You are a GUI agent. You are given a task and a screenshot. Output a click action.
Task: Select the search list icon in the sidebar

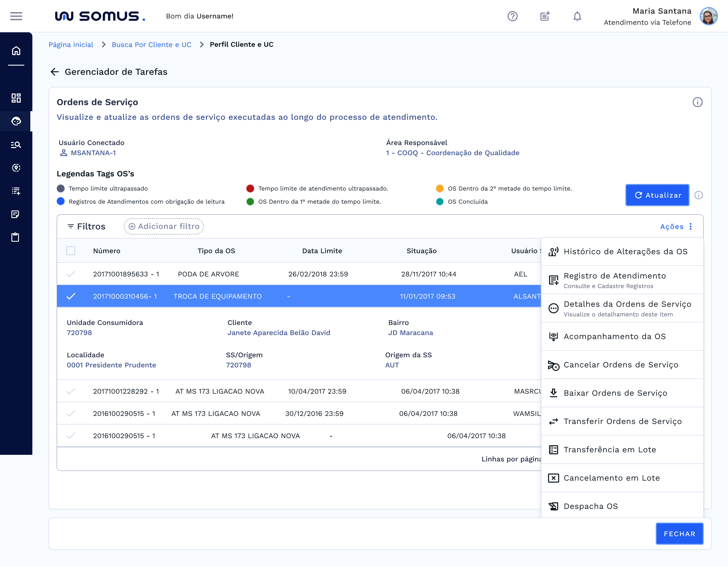[16, 145]
